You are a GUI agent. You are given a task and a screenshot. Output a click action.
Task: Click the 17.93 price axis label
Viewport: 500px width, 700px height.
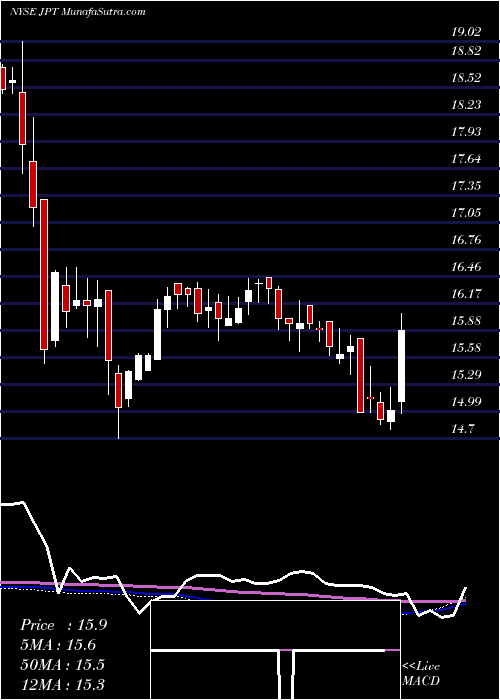click(466, 132)
